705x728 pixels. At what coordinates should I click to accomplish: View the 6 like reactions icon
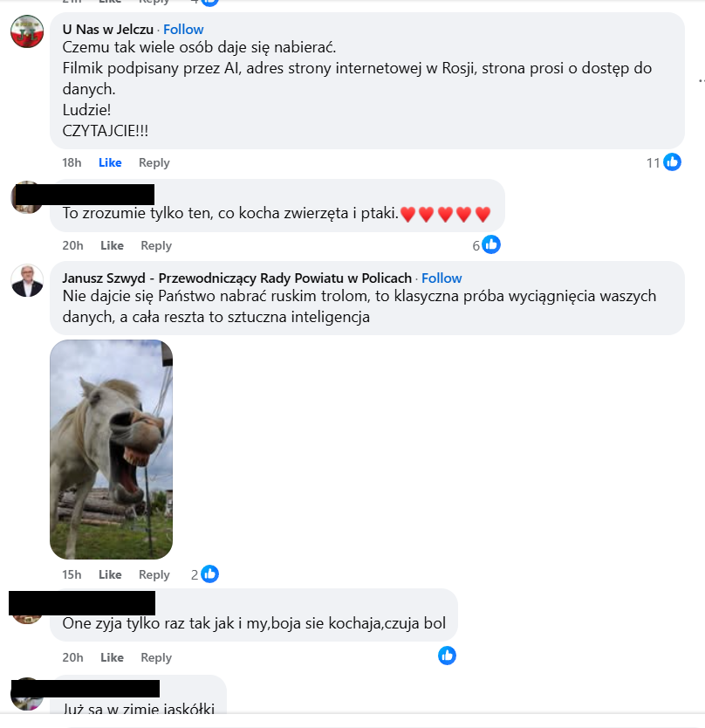pyautogui.click(x=491, y=244)
